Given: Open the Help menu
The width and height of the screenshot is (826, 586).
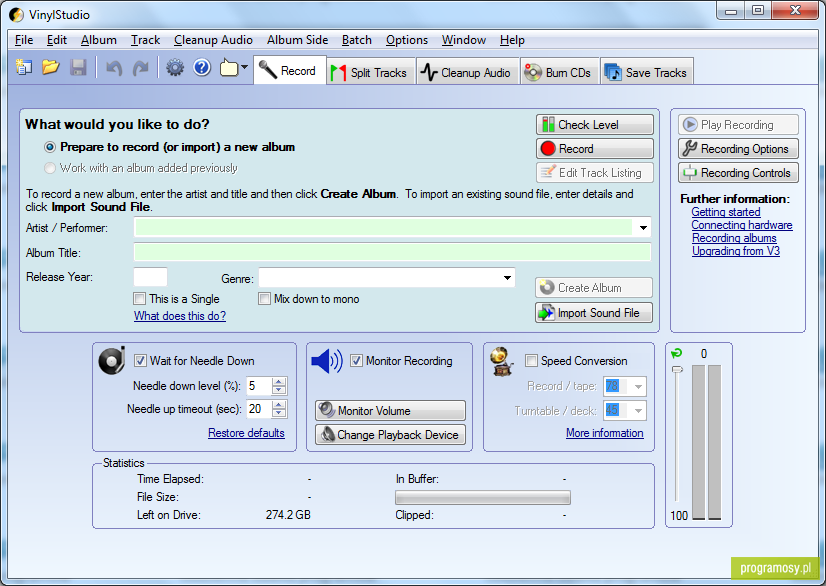Looking at the screenshot, I should [512, 40].
